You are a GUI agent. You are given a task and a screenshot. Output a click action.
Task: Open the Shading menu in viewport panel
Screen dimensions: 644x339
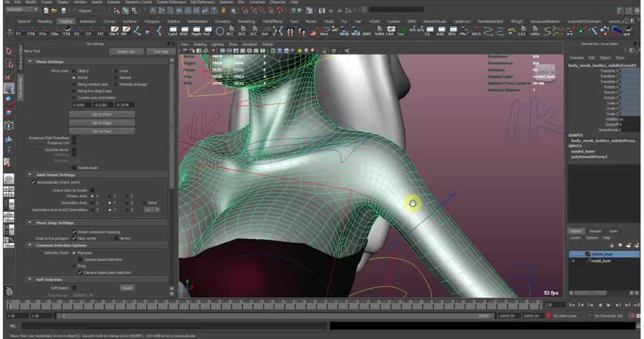[201, 44]
